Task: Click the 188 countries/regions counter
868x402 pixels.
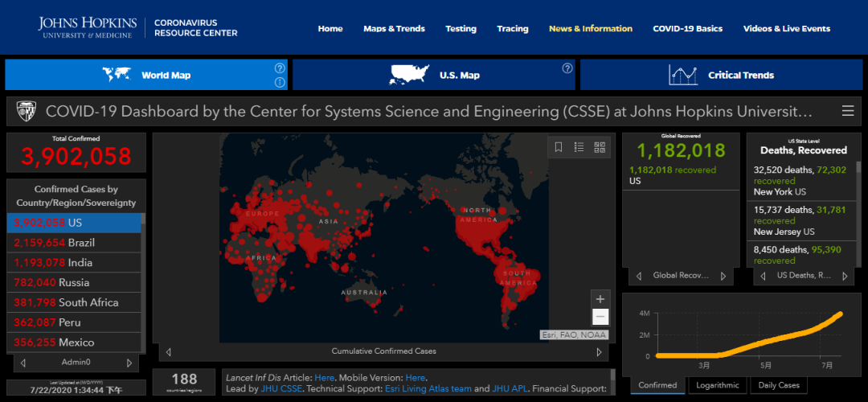Action: point(184,382)
